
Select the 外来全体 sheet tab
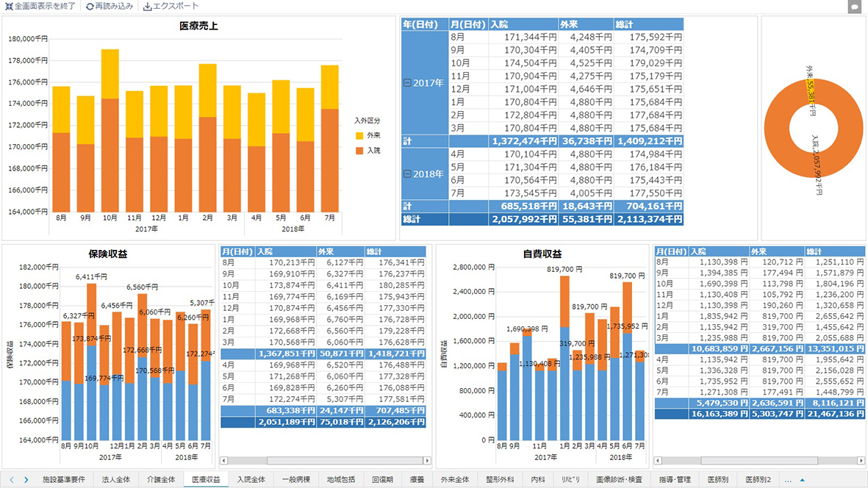point(455,480)
